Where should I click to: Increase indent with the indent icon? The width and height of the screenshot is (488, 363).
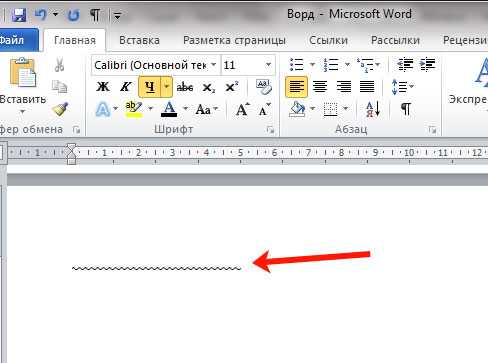click(x=427, y=64)
